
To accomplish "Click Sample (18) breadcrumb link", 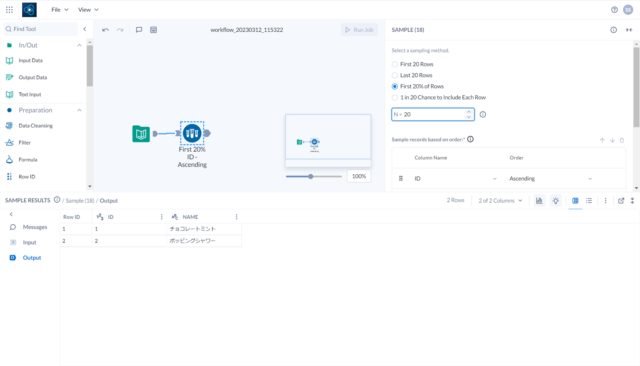I will 80,201.
